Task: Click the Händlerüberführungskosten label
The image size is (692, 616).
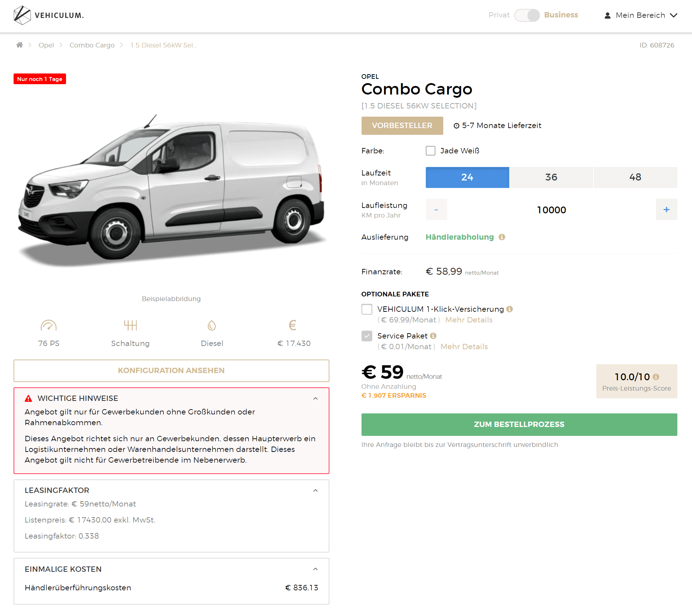Action: [x=78, y=588]
